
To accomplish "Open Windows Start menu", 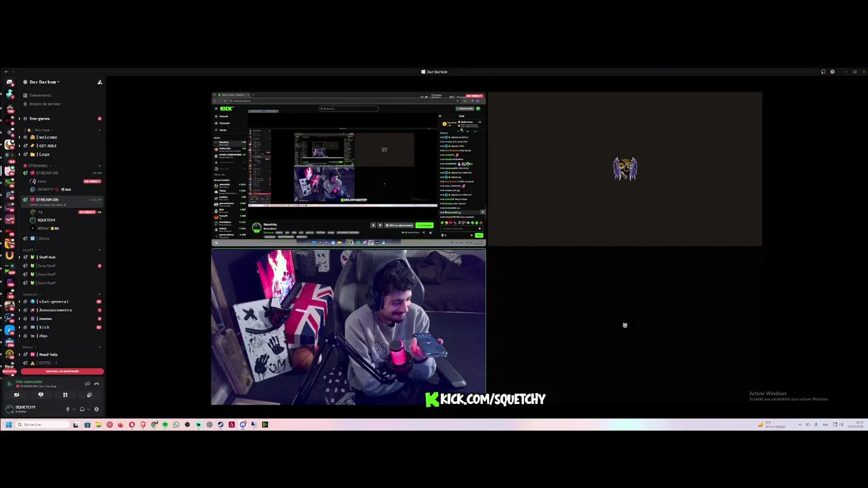I will pos(9,424).
